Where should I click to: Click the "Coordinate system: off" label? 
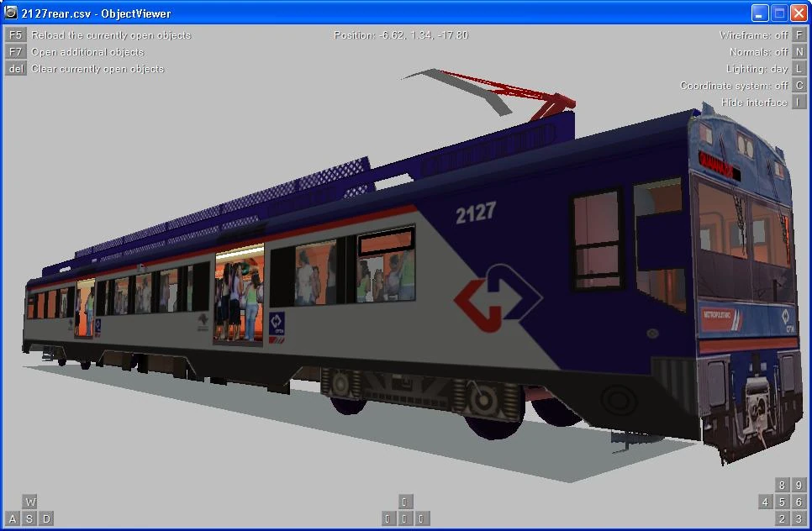(734, 86)
